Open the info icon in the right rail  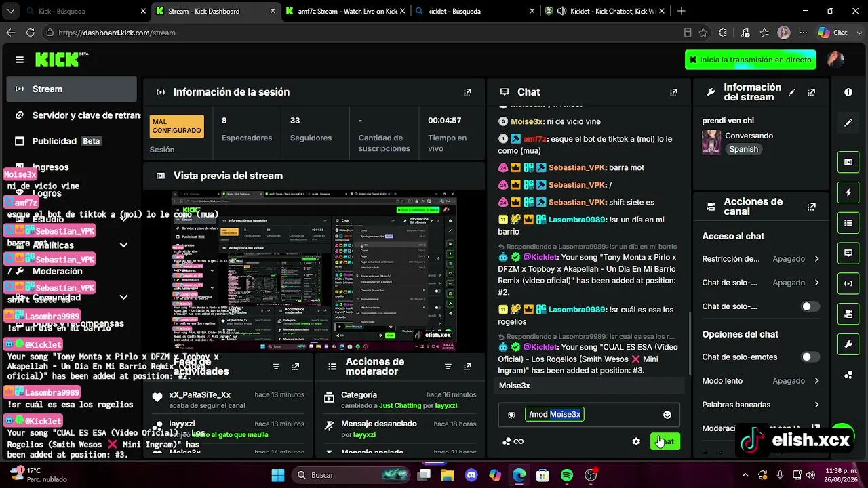click(x=848, y=92)
